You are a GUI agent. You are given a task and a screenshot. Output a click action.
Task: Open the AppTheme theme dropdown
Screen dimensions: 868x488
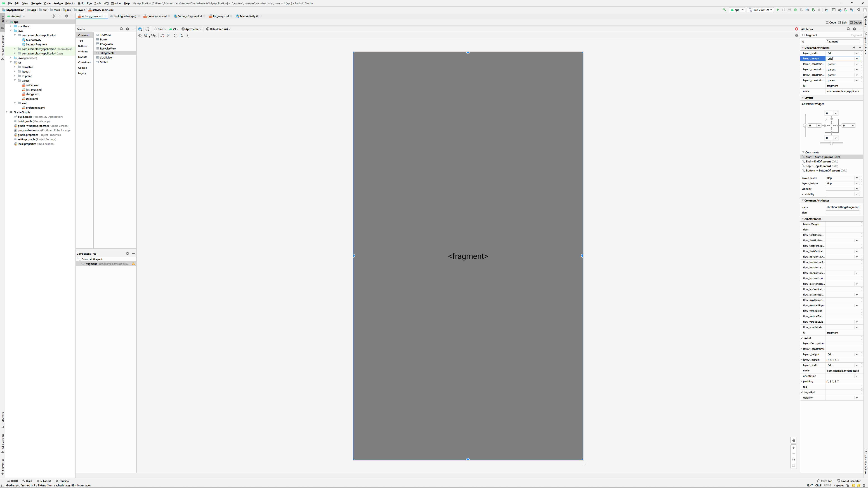tap(191, 29)
